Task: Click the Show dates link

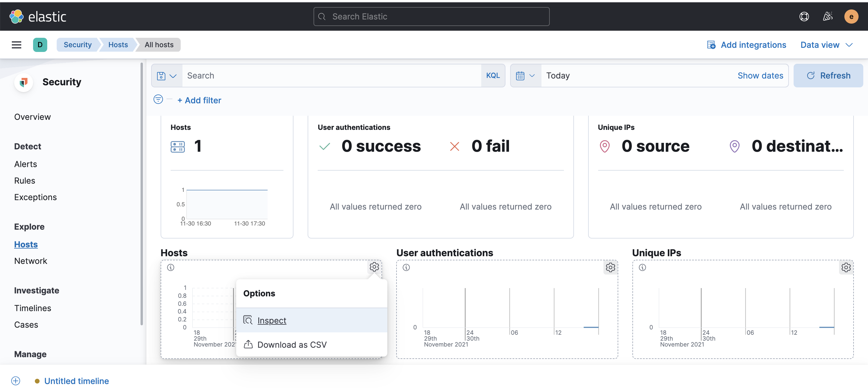Action: [x=760, y=76]
